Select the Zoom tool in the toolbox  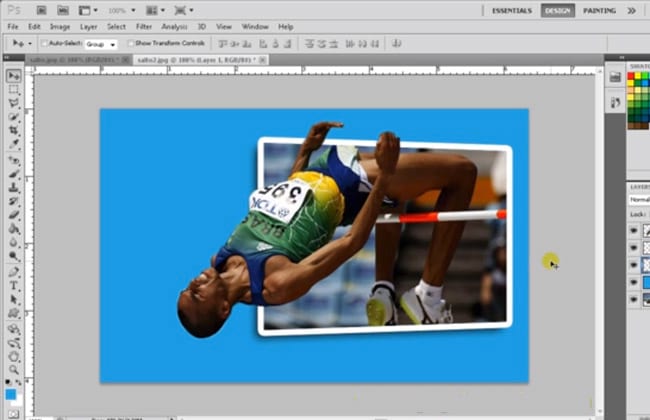[x=14, y=369]
